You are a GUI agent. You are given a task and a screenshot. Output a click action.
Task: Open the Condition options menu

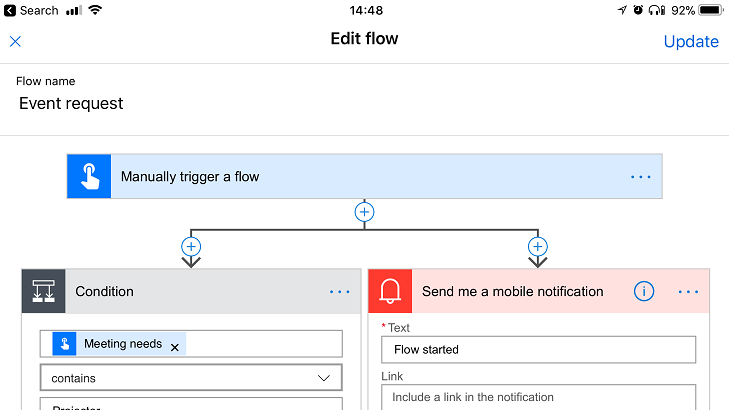[340, 292]
